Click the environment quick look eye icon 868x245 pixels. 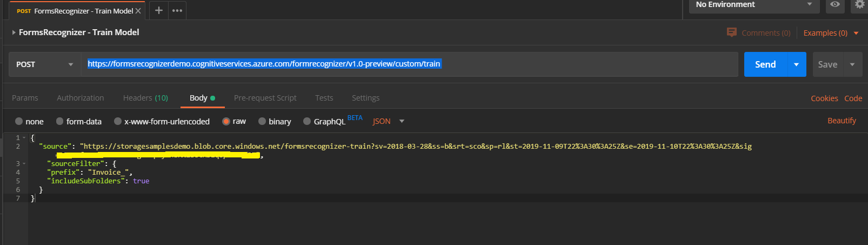pyautogui.click(x=835, y=4)
